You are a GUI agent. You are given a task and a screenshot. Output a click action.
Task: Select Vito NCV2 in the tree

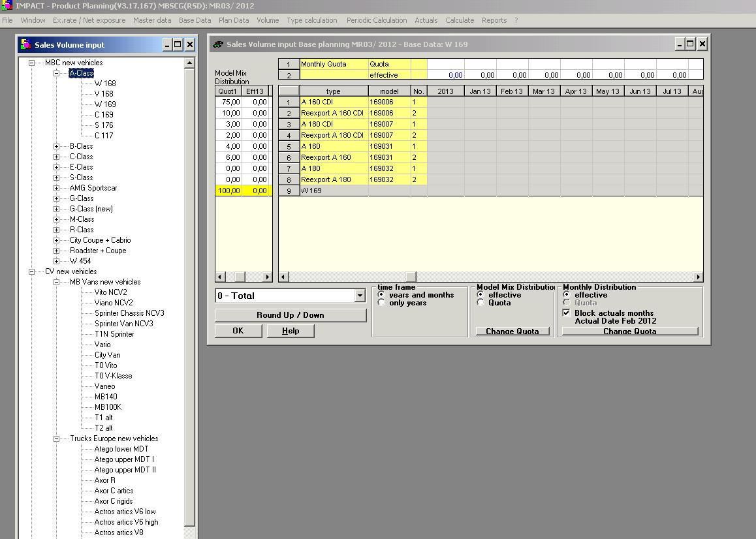point(111,292)
